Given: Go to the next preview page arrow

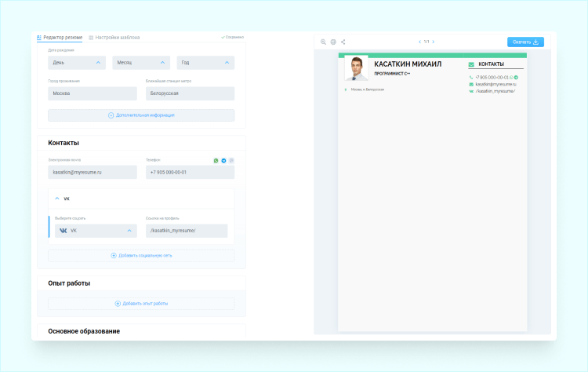Looking at the screenshot, I should tap(434, 42).
